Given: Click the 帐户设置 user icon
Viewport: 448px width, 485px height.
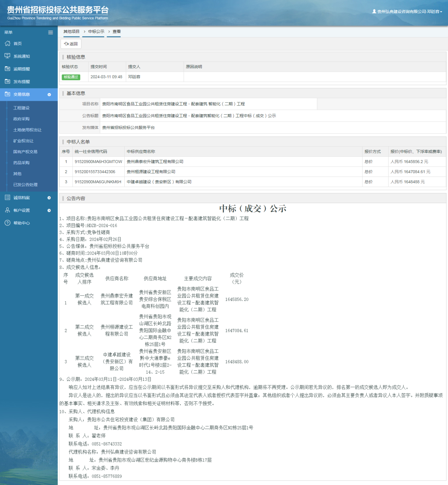Looking at the screenshot, I should click(7, 210).
